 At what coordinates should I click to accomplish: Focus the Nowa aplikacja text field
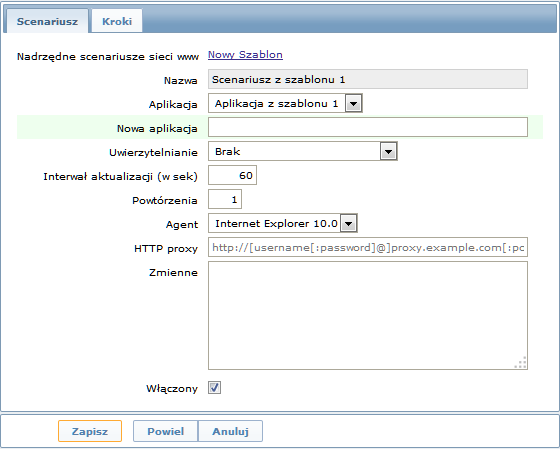pyautogui.click(x=368, y=127)
